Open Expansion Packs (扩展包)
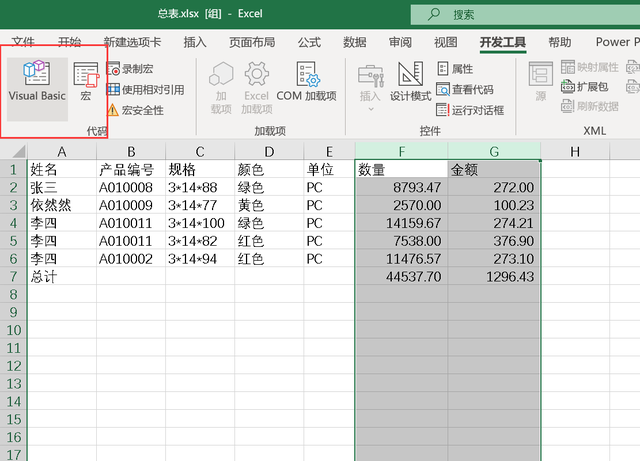Image resolution: width=640 pixels, height=461 pixels. click(x=584, y=87)
